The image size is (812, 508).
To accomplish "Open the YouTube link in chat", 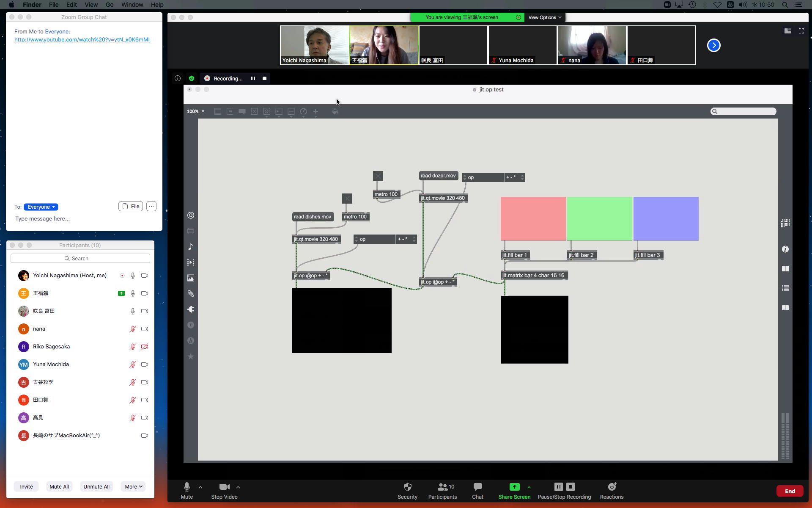I will tap(82, 39).
